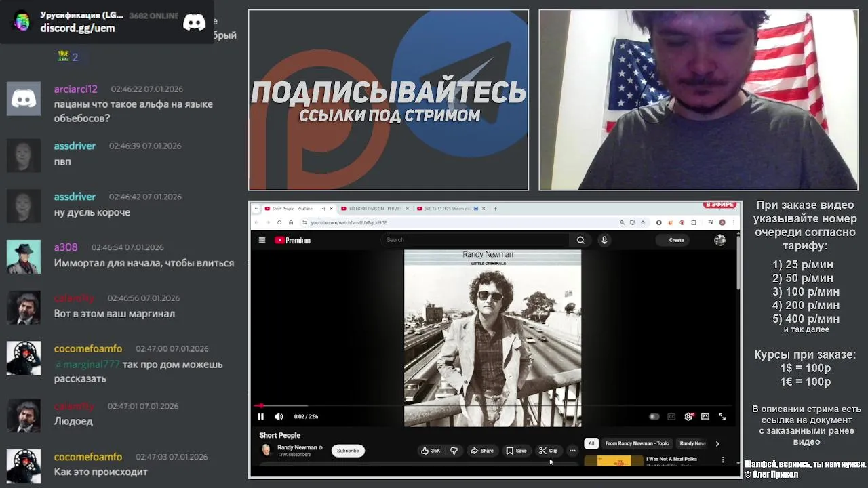
Task: Click first assdriver username, message пвп
Action: point(75,146)
